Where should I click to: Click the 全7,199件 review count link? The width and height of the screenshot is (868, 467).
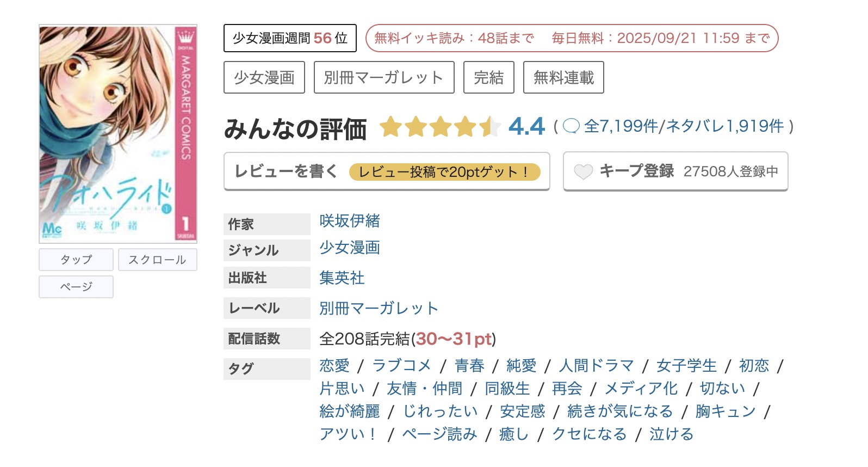click(x=620, y=126)
